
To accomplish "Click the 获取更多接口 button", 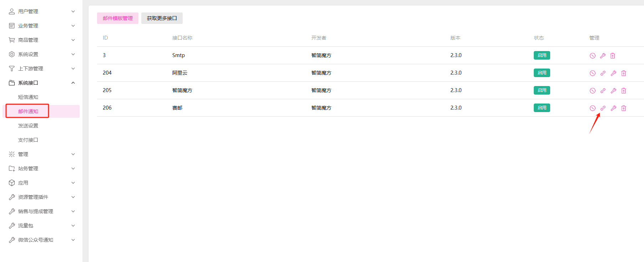I will tap(162, 18).
